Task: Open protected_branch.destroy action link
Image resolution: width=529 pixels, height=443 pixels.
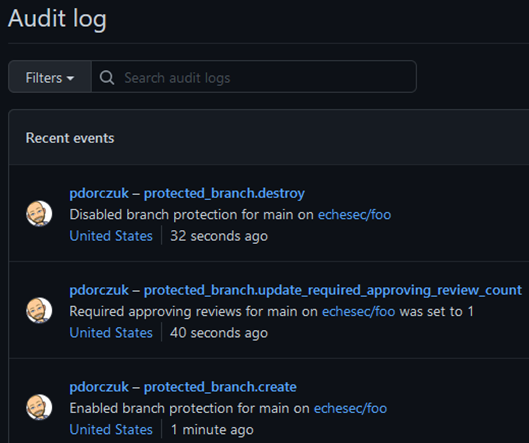Action: pyautogui.click(x=224, y=194)
